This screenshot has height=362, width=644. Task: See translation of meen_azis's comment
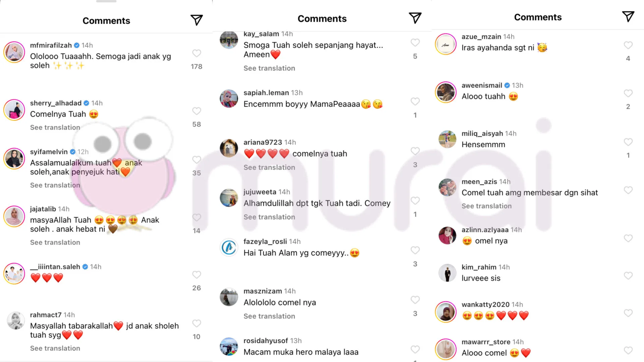[x=486, y=206]
